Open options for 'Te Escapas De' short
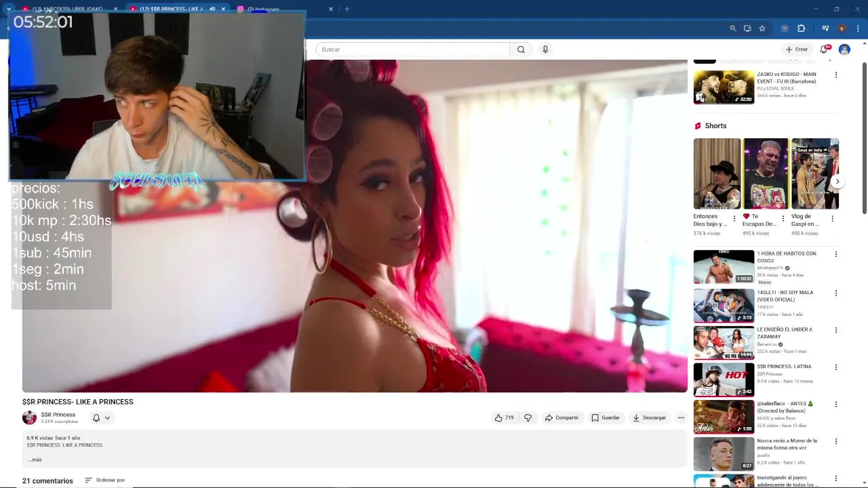Image resolution: width=868 pixels, height=488 pixels. click(783, 219)
